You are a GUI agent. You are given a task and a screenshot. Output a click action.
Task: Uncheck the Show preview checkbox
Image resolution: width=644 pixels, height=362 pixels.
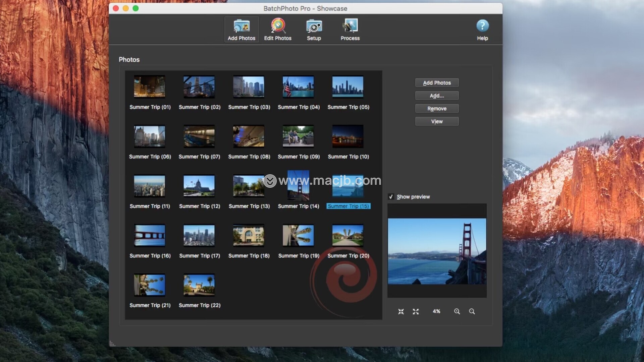(x=391, y=197)
